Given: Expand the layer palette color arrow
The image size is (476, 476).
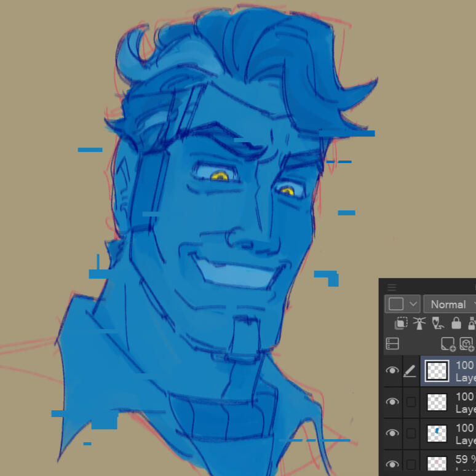Looking at the screenshot, I should [413, 304].
